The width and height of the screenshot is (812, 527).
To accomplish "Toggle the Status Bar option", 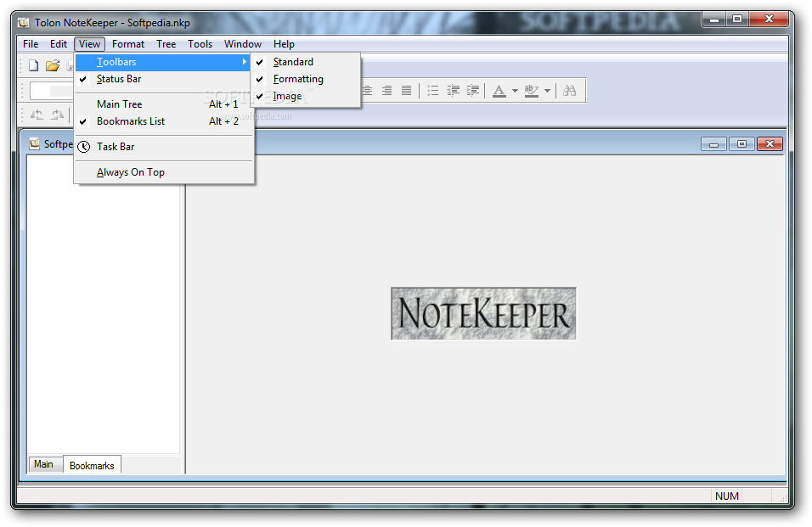I will pyautogui.click(x=164, y=79).
